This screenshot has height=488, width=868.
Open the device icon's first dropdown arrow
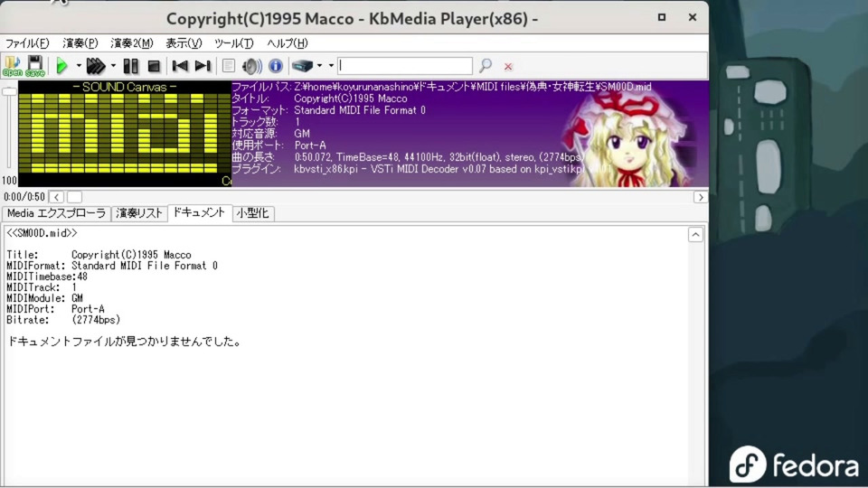pyautogui.click(x=319, y=66)
